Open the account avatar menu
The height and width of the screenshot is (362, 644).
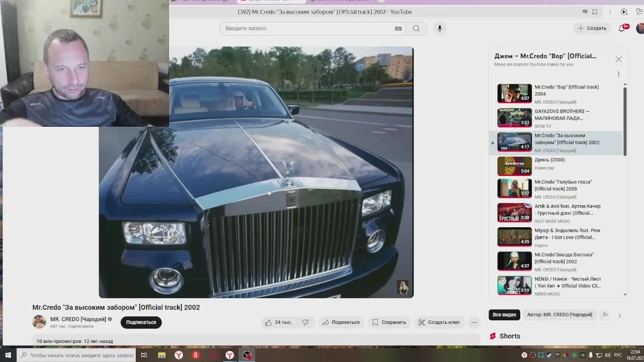(x=640, y=28)
